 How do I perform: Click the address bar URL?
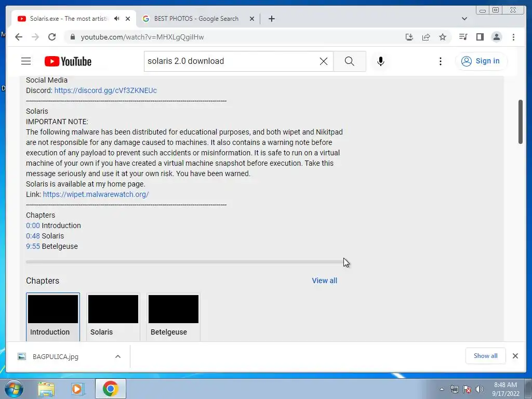point(142,37)
